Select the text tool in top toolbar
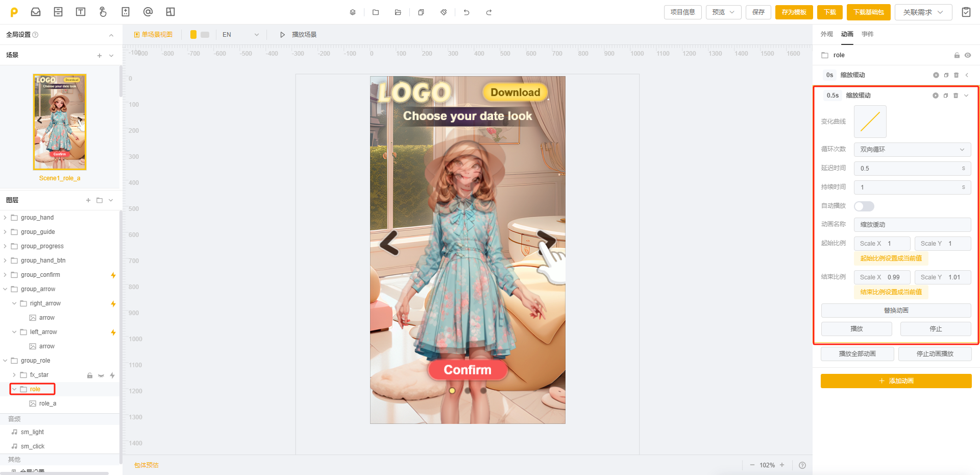Image resolution: width=980 pixels, height=475 pixels. tap(81, 12)
